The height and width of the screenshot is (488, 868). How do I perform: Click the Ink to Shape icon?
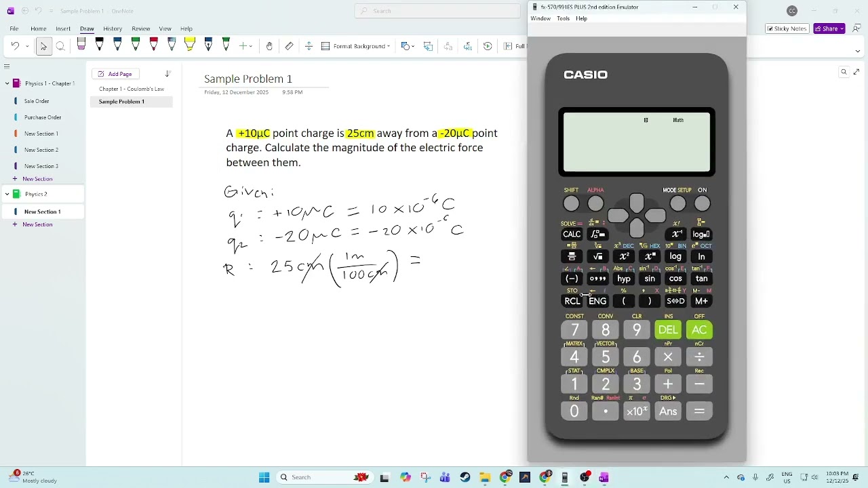click(x=428, y=46)
